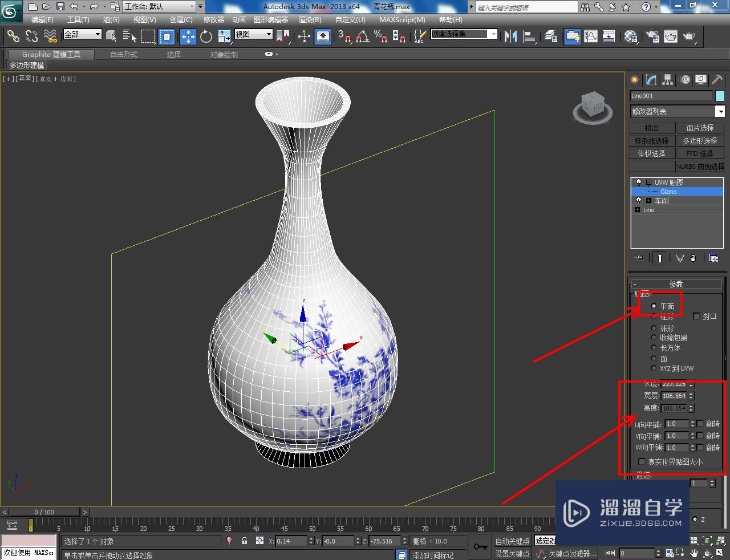Click the Use Pivot Point Center icon
This screenshot has height=560, width=730.
[283, 36]
